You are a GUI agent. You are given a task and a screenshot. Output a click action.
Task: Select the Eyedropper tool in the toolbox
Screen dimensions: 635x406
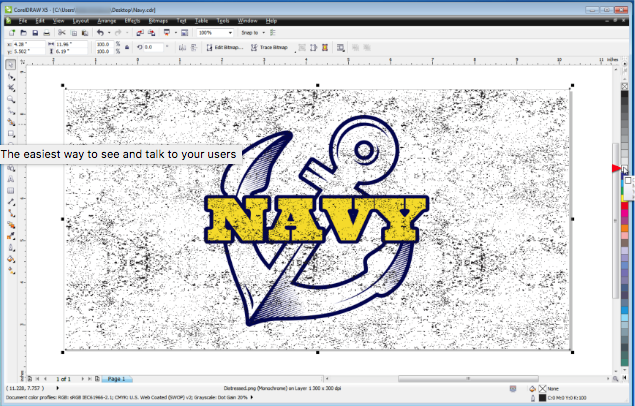(x=11, y=236)
